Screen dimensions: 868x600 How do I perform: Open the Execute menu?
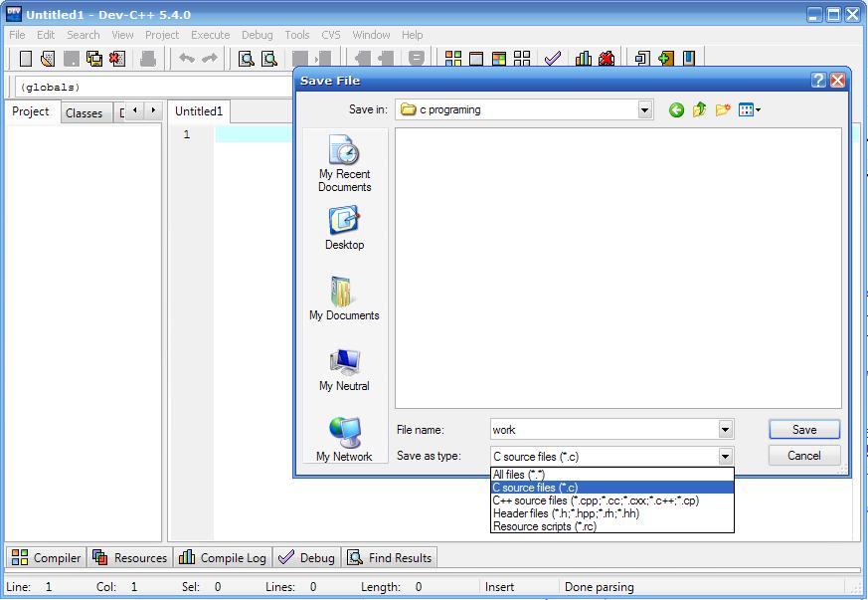[211, 35]
